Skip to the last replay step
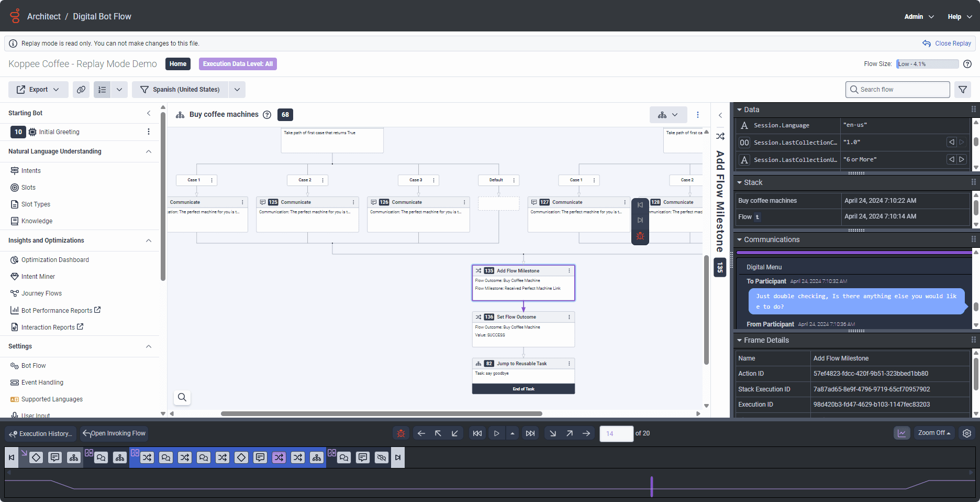980x502 pixels. (x=530, y=433)
